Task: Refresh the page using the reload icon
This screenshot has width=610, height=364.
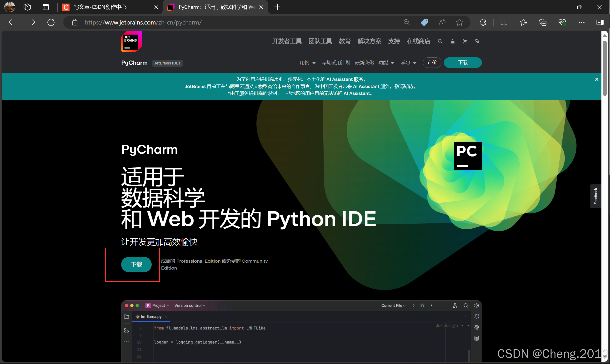Action: coord(51,22)
